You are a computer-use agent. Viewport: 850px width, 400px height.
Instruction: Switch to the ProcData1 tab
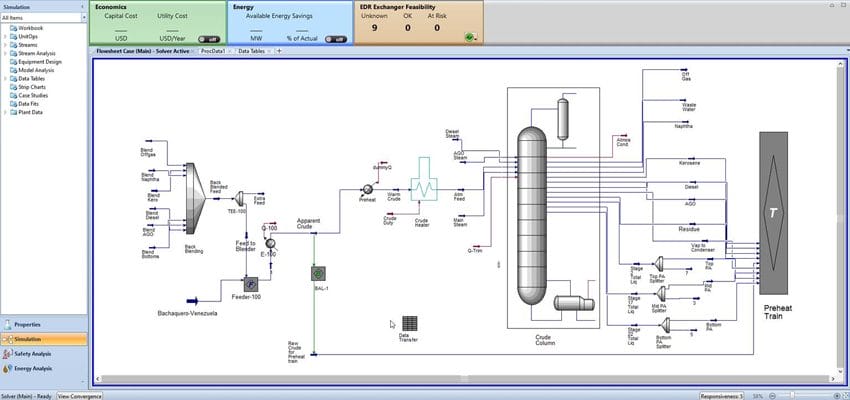tap(211, 50)
